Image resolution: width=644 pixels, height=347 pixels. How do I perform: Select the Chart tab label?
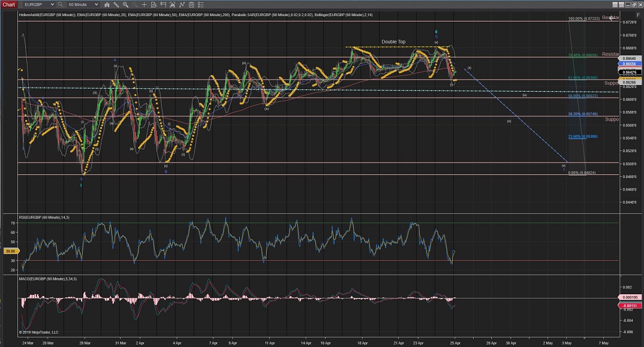9,4
